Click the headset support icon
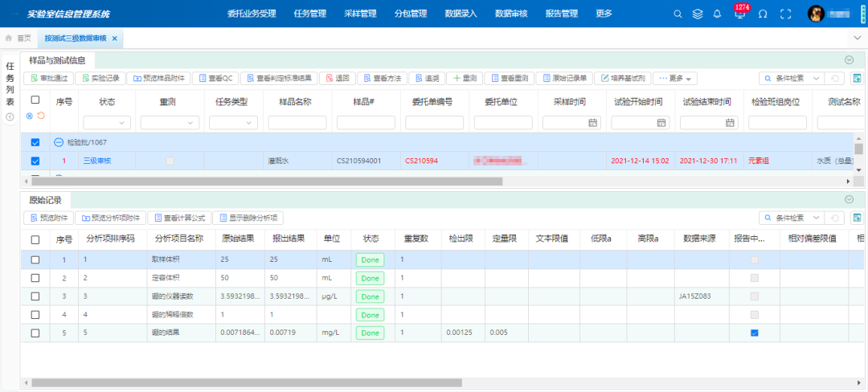This screenshot has height=392, width=868. click(x=763, y=14)
